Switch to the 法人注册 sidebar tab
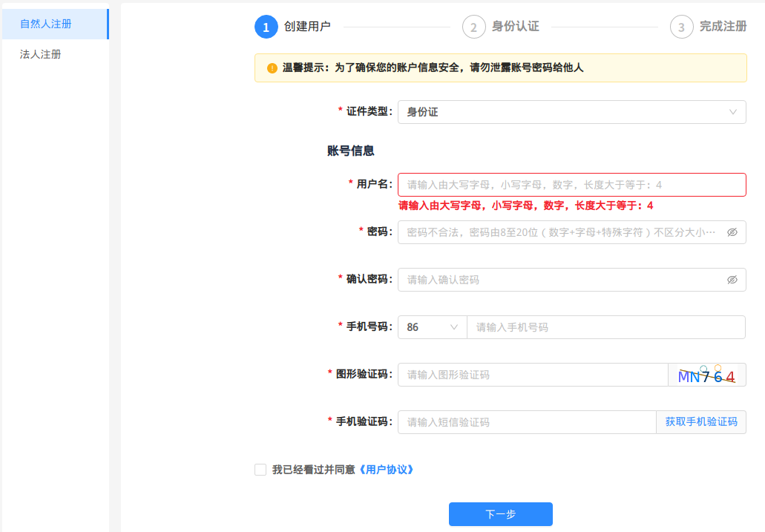Image resolution: width=765 pixels, height=532 pixels. [x=41, y=54]
